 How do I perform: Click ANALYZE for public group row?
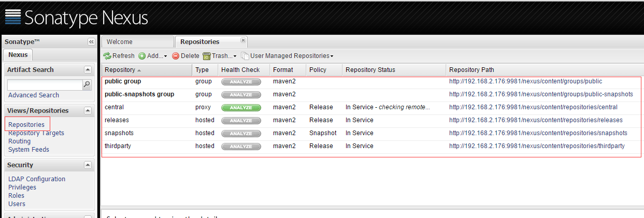coord(241,81)
